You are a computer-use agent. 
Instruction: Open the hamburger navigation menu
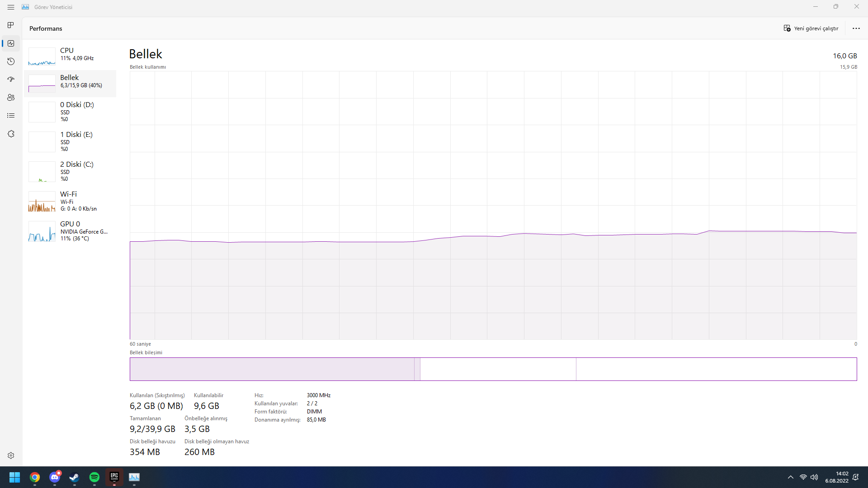click(x=11, y=7)
